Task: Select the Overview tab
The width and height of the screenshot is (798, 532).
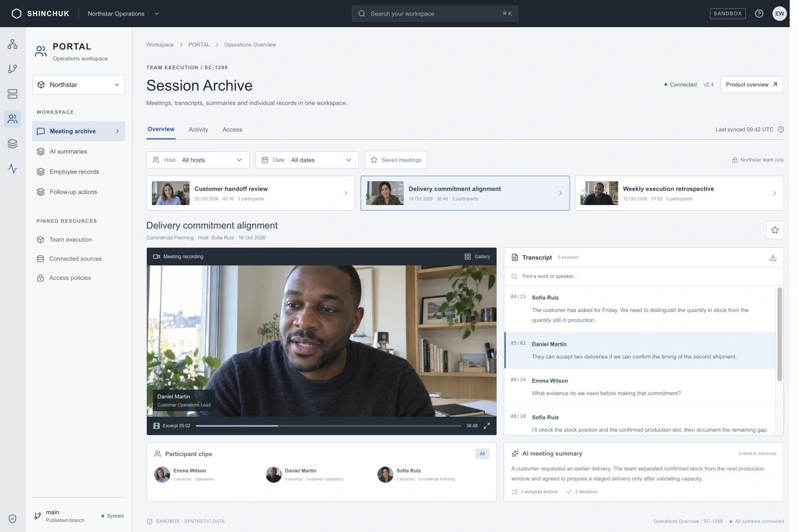Action: (x=161, y=129)
